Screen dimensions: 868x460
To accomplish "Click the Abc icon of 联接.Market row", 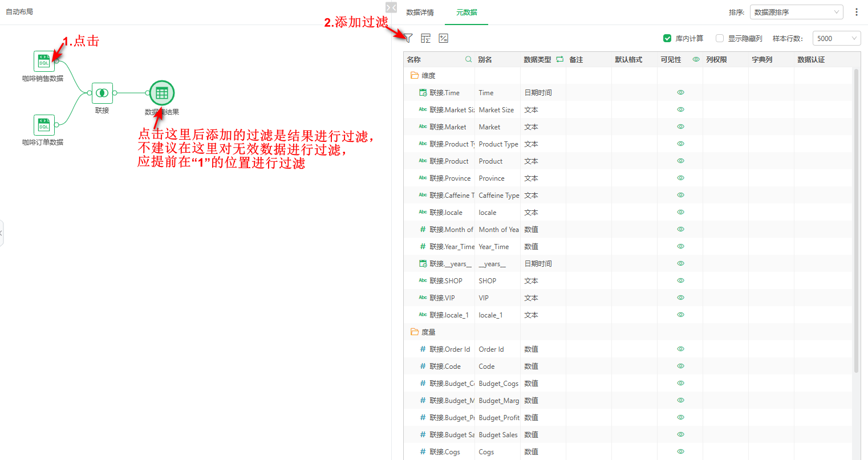I will pyautogui.click(x=423, y=127).
